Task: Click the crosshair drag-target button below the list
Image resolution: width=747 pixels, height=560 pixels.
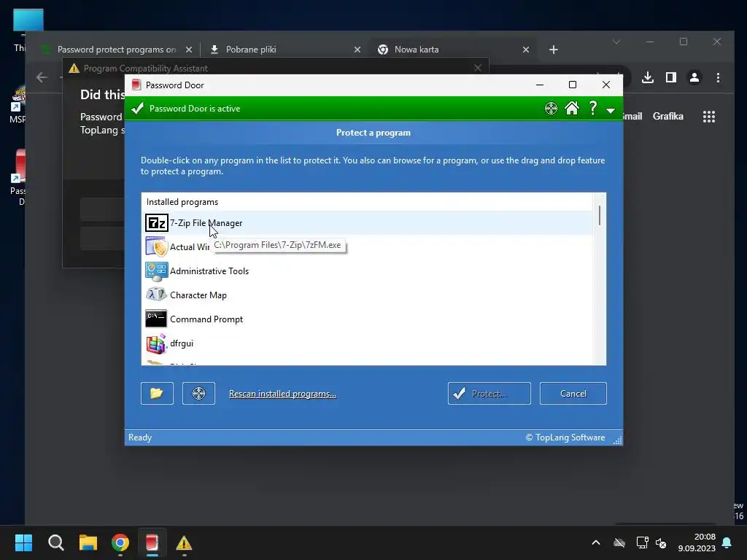Action: pos(198,393)
